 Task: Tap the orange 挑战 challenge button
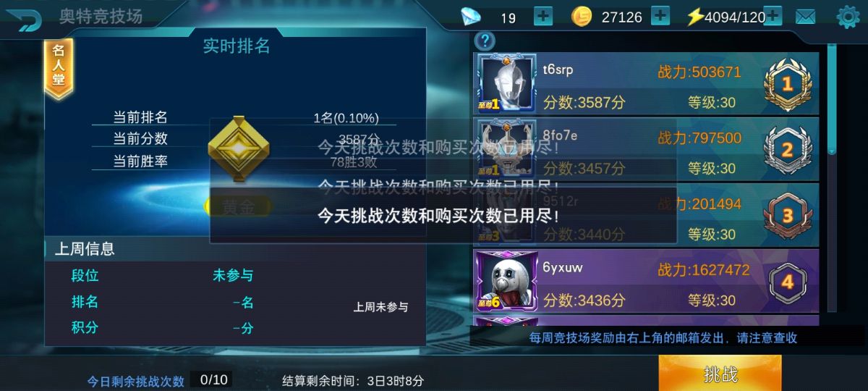coord(720,374)
